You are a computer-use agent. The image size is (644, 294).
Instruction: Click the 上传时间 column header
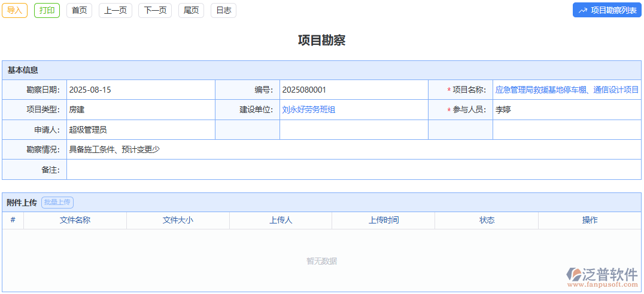tap(384, 220)
